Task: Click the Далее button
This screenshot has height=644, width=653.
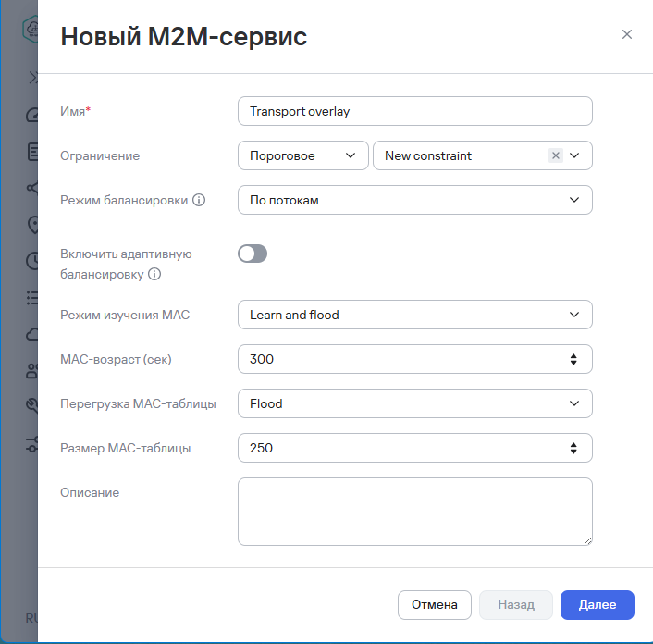Action: coord(598,604)
